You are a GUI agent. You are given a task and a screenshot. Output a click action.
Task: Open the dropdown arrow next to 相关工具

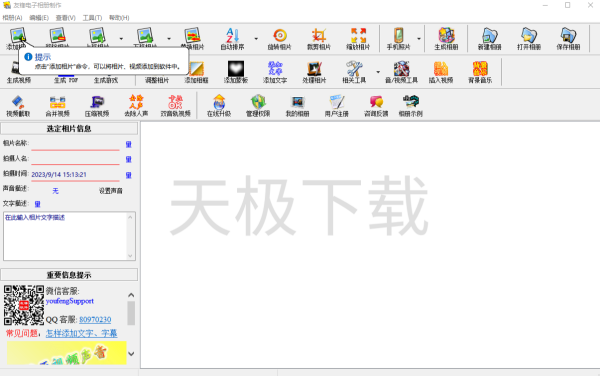[x=378, y=72]
